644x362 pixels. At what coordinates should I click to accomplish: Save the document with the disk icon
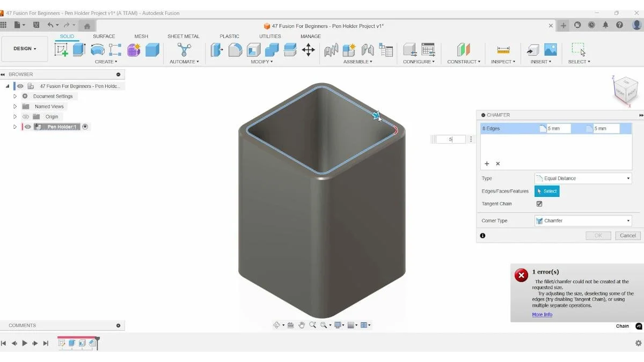pos(36,25)
